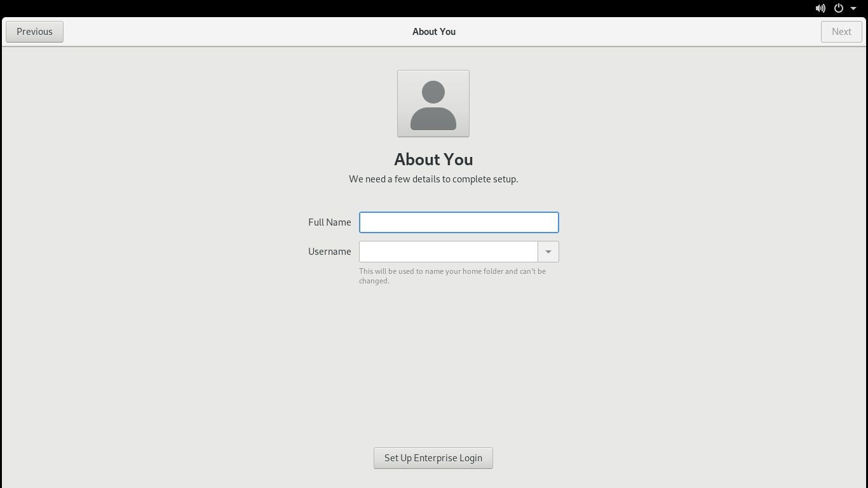
Task: Go back with the Previous button
Action: point(34,32)
